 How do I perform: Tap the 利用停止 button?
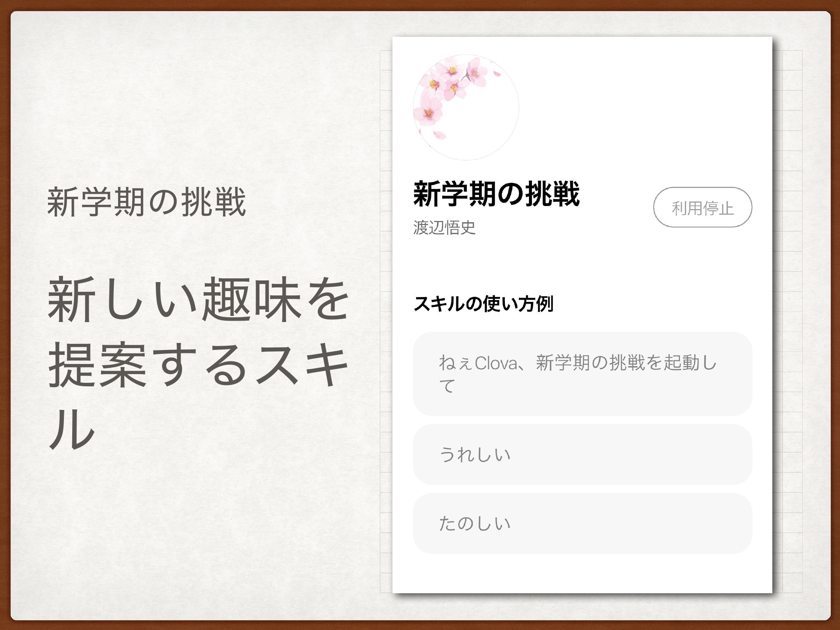[x=703, y=207]
